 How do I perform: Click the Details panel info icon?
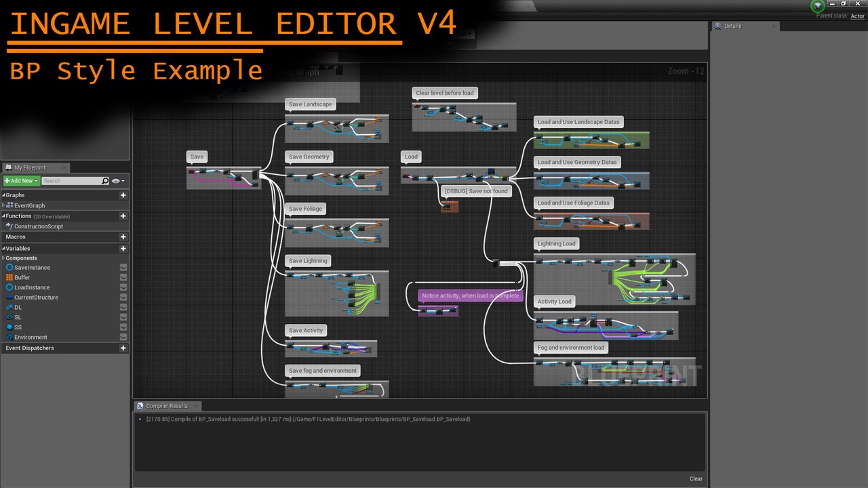[x=718, y=26]
